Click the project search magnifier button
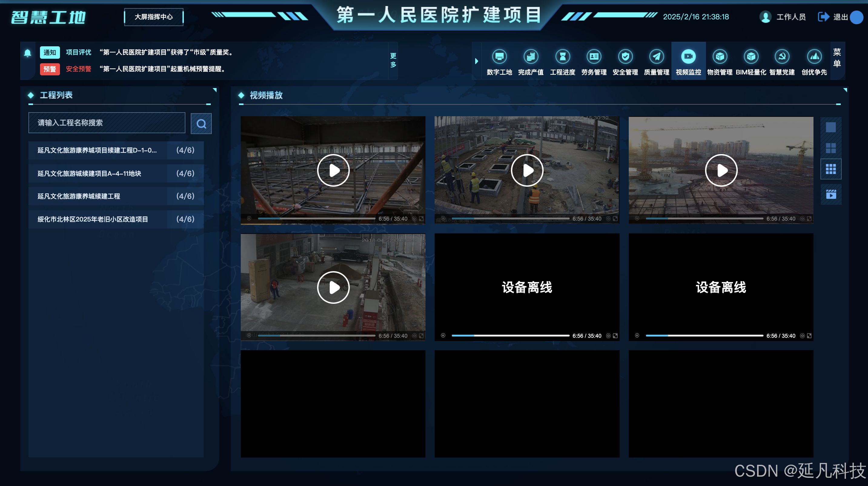 click(201, 123)
